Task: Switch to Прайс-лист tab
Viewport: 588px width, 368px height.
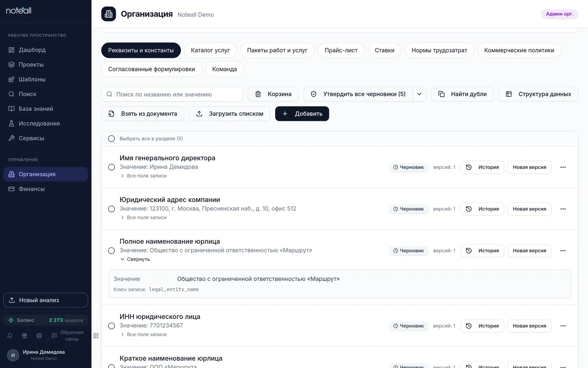Action: [x=341, y=50]
